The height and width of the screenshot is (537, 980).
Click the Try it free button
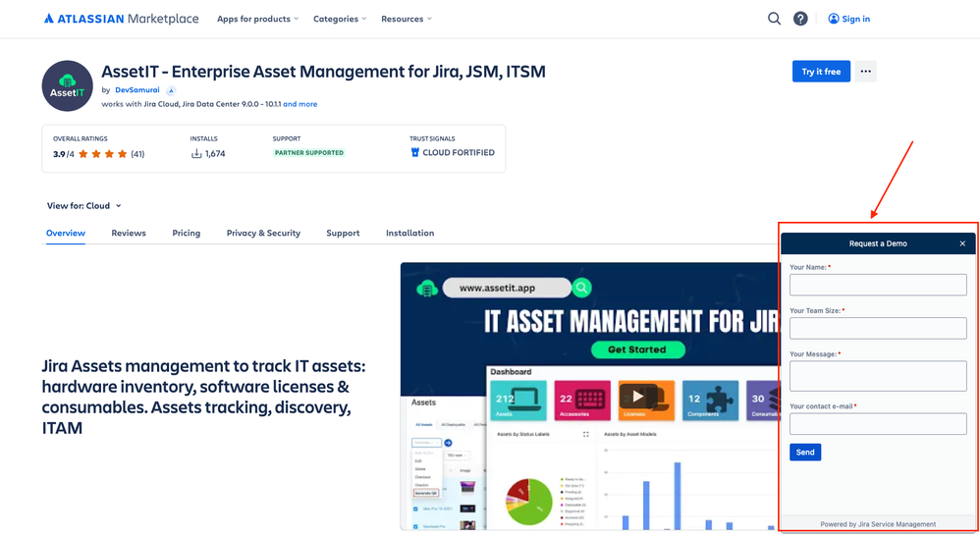pyautogui.click(x=821, y=72)
